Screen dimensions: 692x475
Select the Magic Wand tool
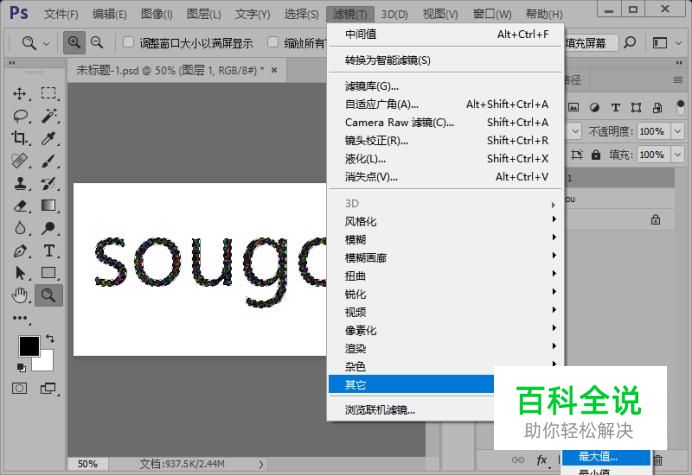(x=49, y=116)
